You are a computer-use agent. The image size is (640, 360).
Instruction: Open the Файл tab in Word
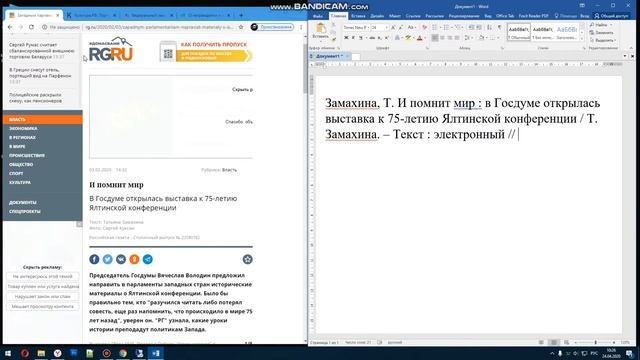point(318,16)
